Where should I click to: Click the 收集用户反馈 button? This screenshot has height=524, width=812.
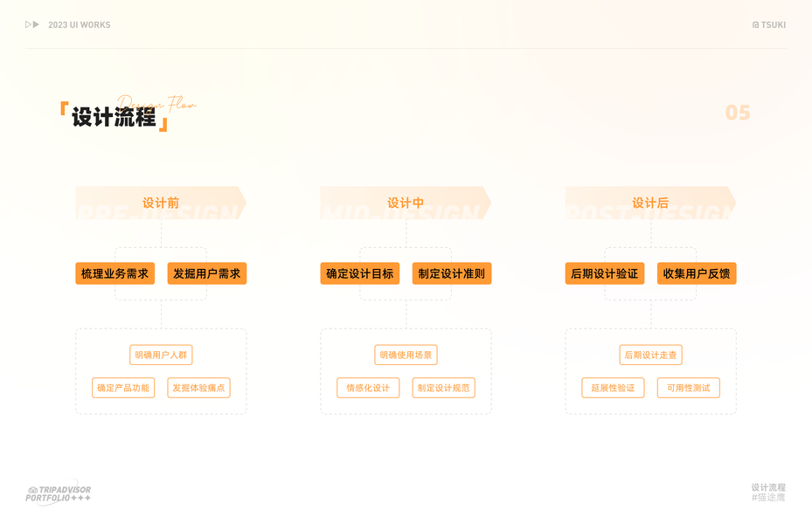coord(697,273)
